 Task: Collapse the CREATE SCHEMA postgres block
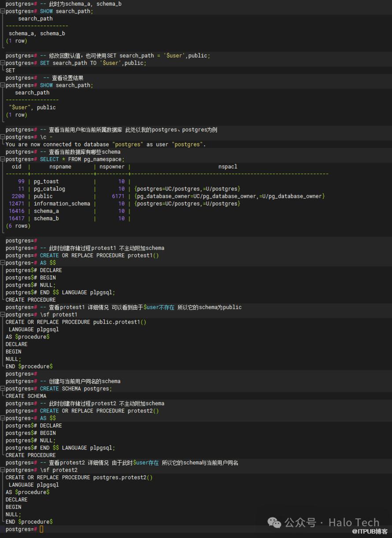2,389
